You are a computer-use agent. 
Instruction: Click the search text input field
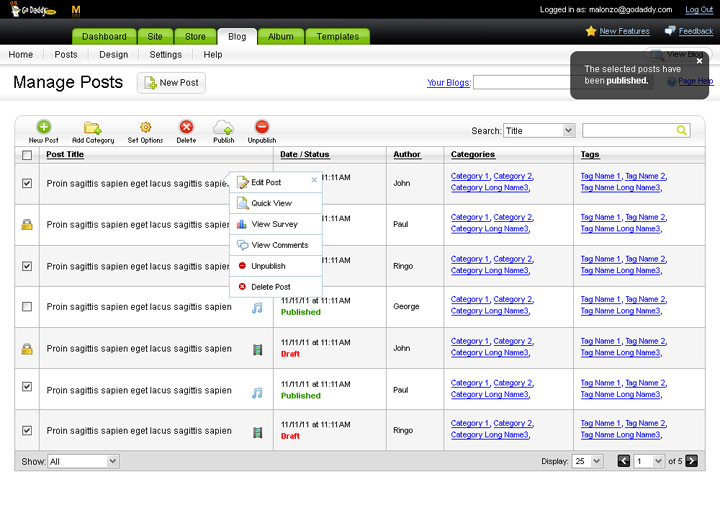(628, 130)
